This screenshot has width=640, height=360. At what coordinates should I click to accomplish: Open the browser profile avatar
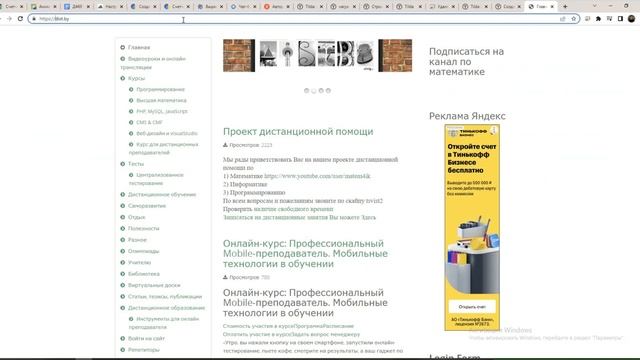(x=631, y=19)
